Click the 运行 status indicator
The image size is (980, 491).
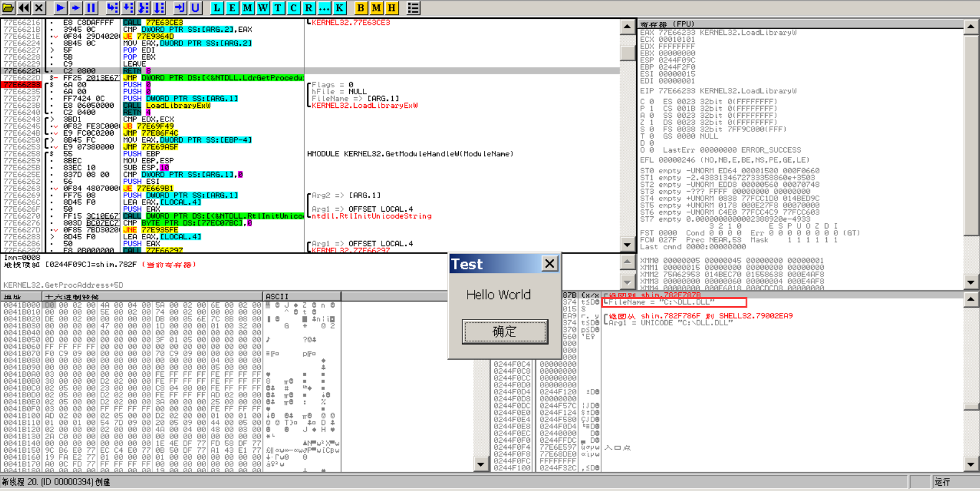(x=942, y=482)
